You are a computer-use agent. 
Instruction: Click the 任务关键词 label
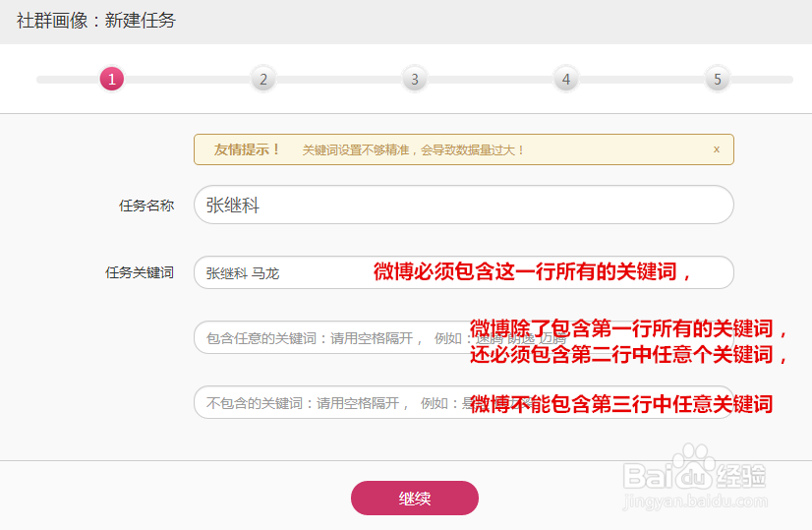(x=140, y=273)
